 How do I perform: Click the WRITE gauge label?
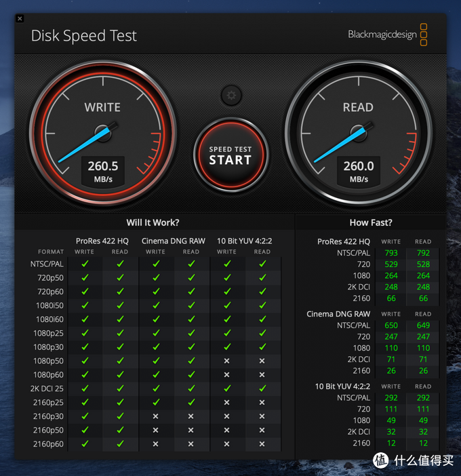(102, 107)
